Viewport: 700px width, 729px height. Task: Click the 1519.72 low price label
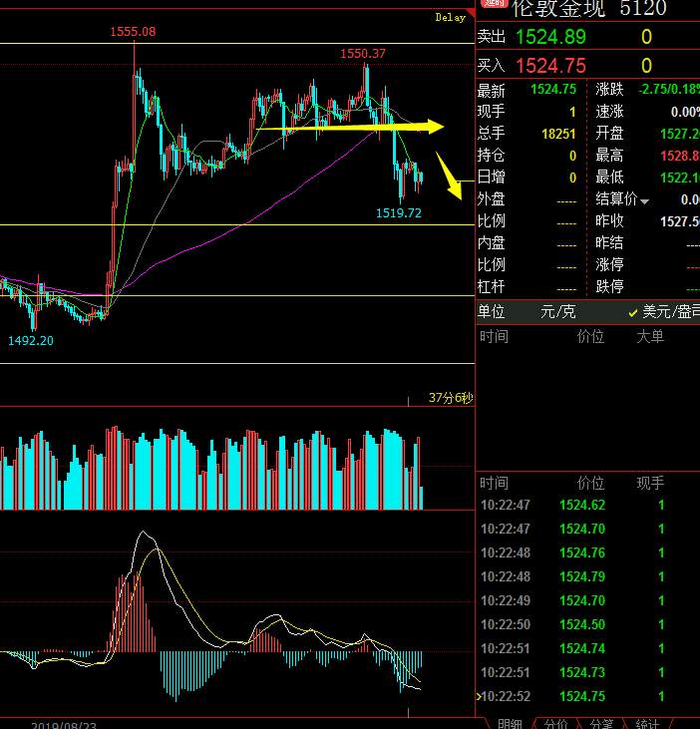coord(398,213)
